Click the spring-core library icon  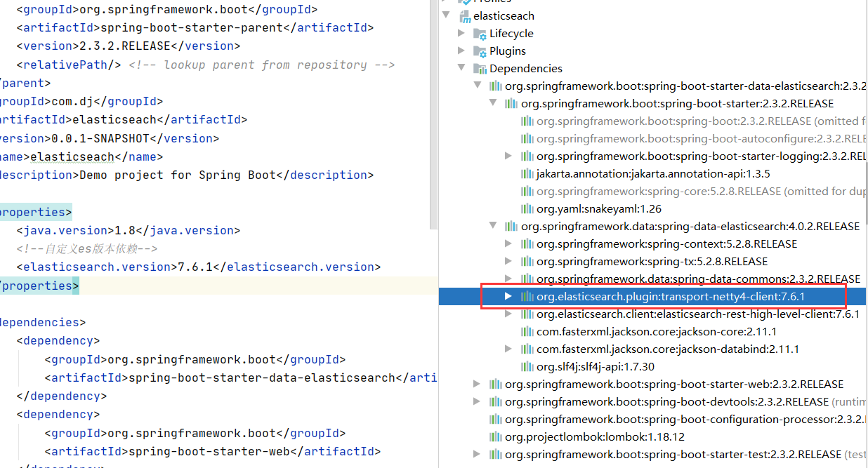click(527, 191)
